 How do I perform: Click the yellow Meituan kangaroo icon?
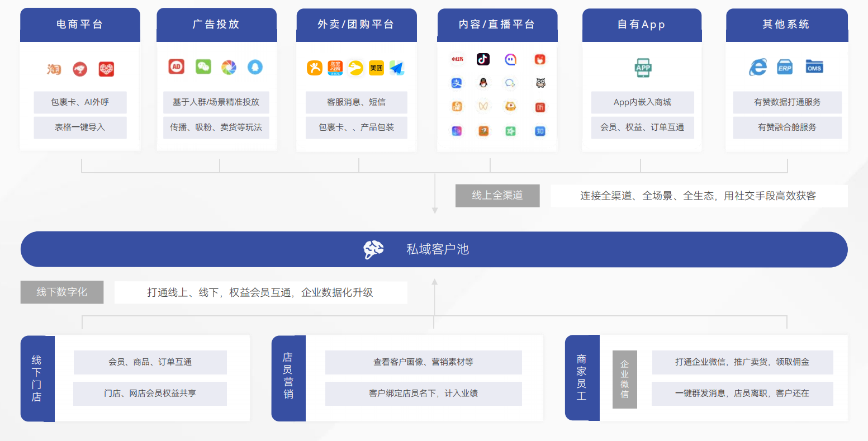[x=355, y=68]
